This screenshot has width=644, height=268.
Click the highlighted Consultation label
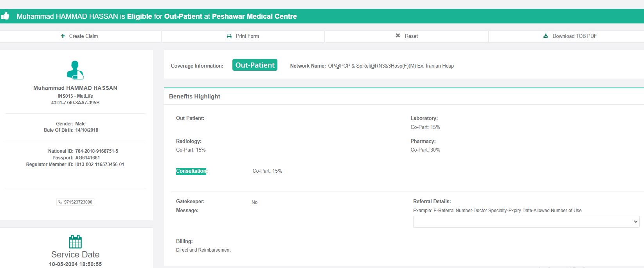191,171
